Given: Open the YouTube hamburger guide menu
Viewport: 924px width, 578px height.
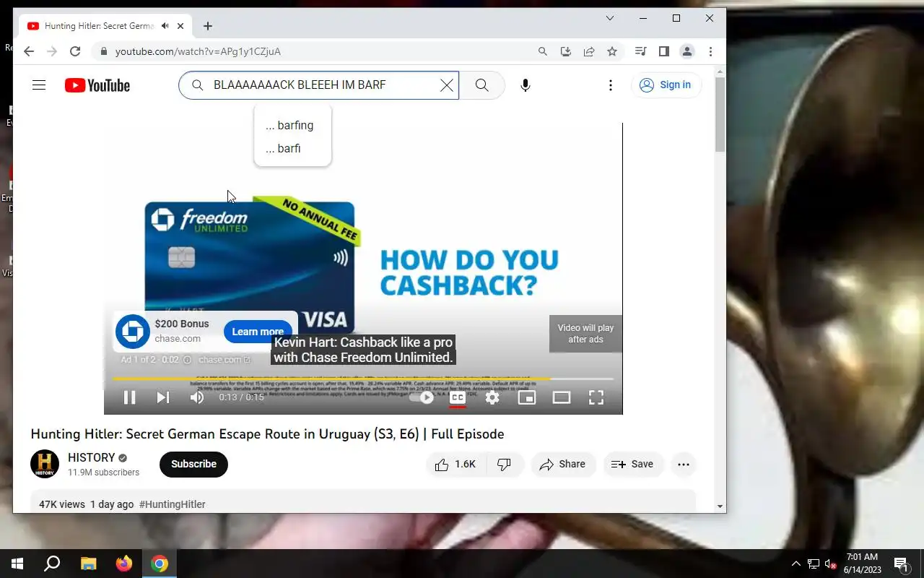Looking at the screenshot, I should click(x=39, y=85).
